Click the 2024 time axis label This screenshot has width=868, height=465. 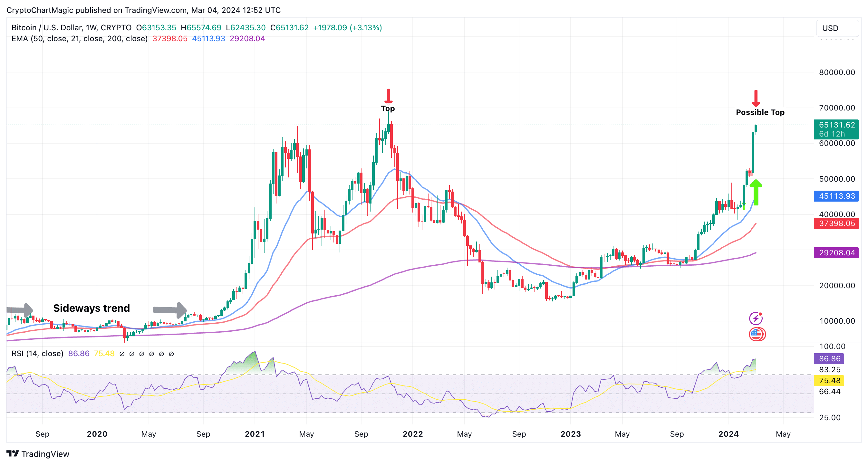[x=728, y=434]
